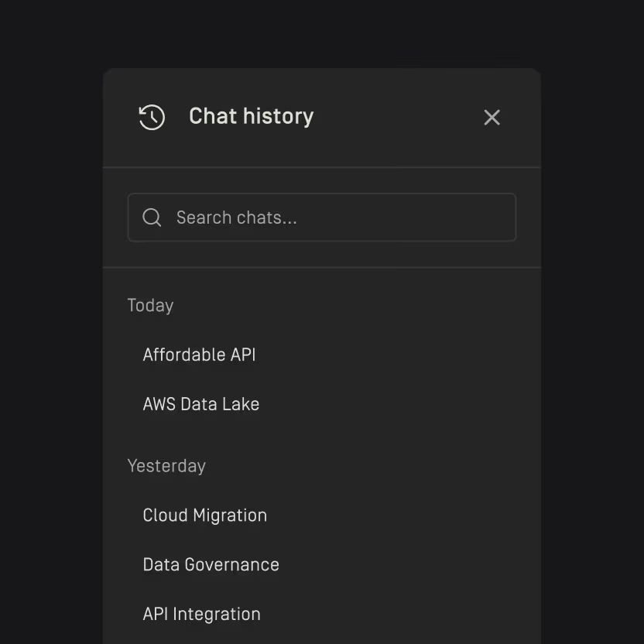
Task: Open the Data Governance chat entry
Action: [211, 564]
